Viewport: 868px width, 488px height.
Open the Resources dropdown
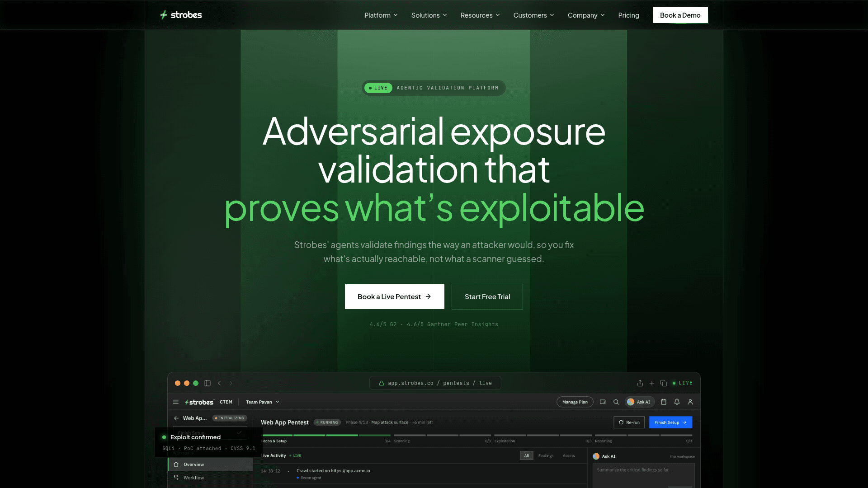480,15
